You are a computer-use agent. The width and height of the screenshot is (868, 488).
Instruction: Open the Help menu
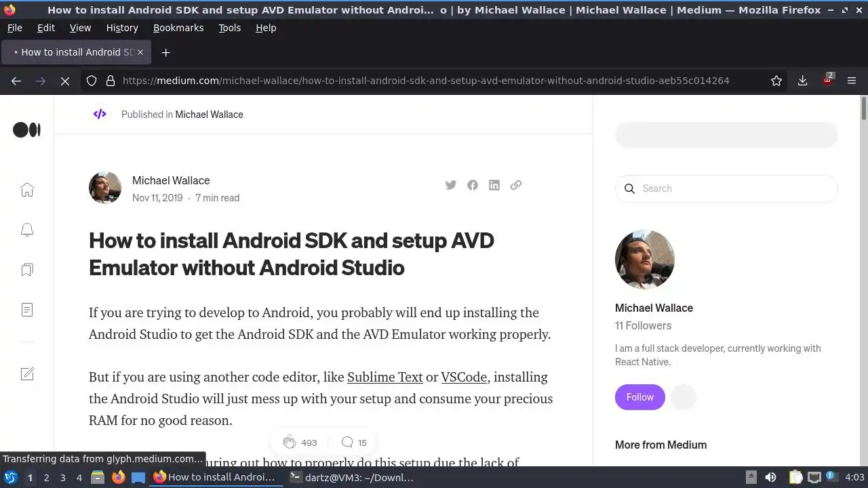[266, 28]
